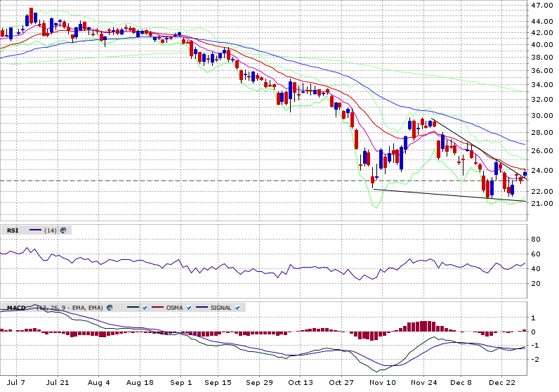Toggle the MACD line checkbox
The image size is (559, 392).
pyautogui.click(x=144, y=308)
